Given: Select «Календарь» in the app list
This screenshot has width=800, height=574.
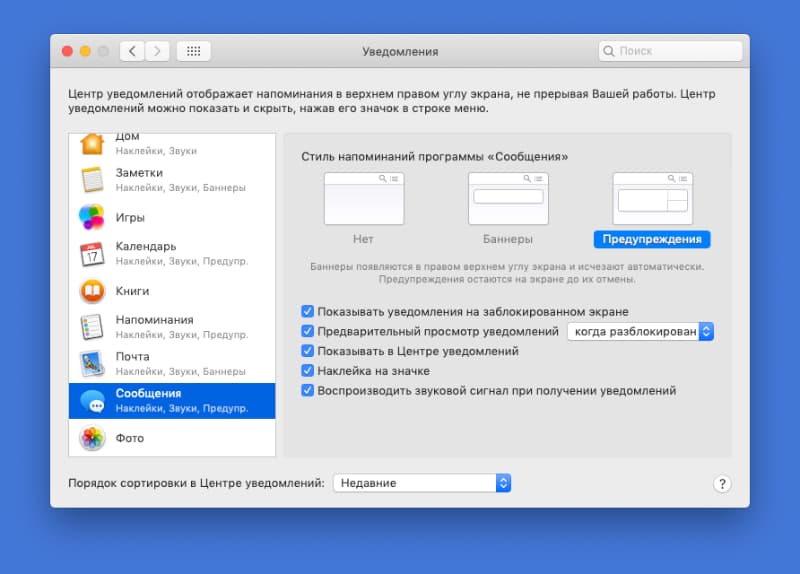Looking at the screenshot, I should (172, 254).
